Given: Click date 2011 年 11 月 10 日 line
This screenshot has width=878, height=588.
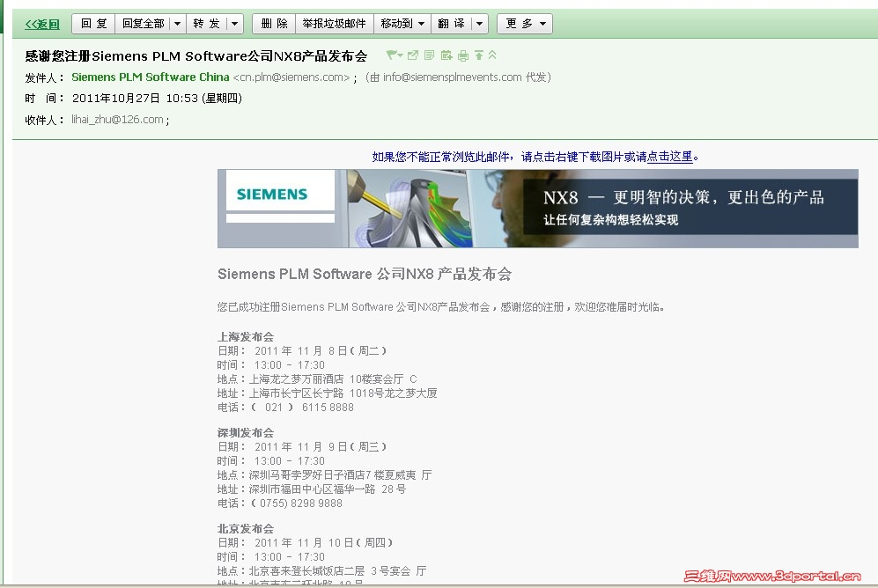Looking at the screenshot, I should pyautogui.click(x=306, y=543).
